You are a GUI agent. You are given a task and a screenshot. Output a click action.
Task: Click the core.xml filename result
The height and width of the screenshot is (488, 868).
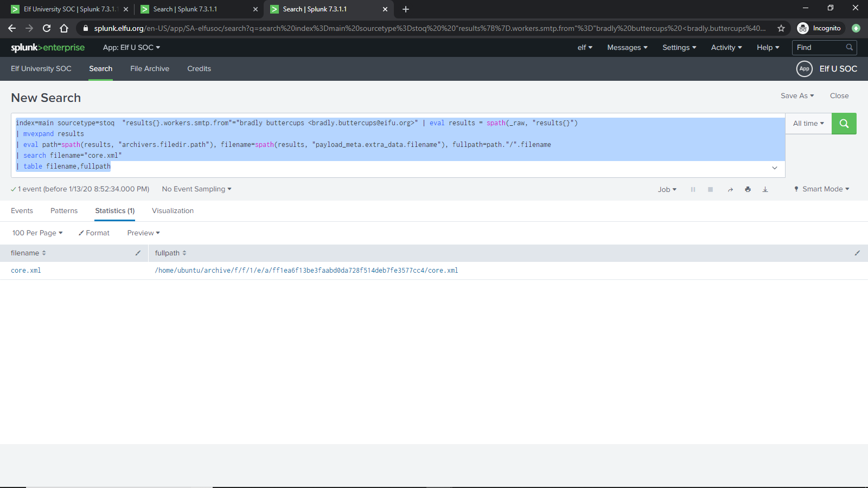point(26,271)
